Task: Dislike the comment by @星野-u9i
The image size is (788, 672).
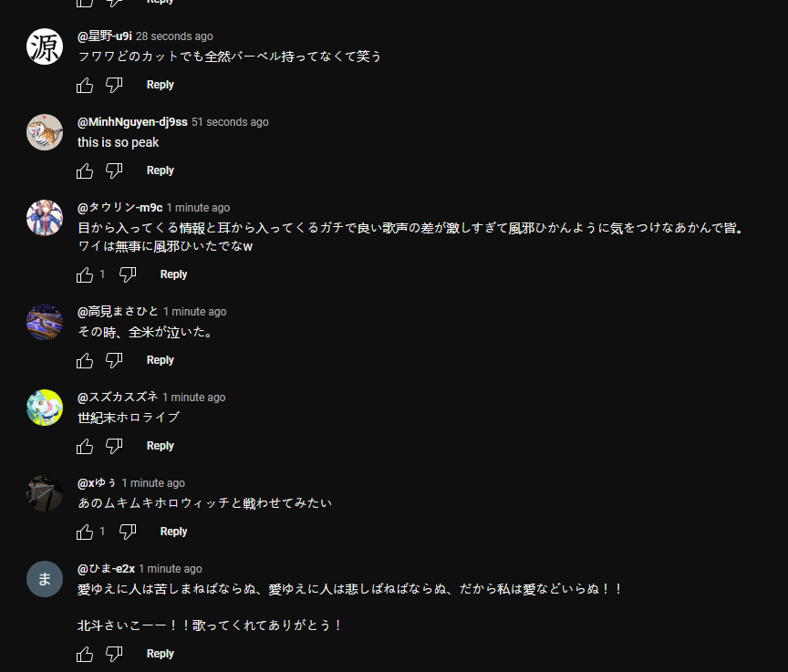Action: point(114,85)
